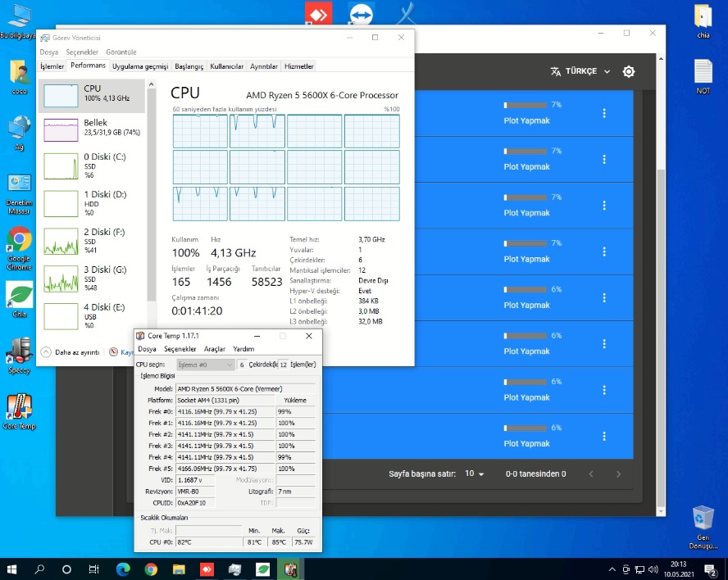This screenshot has width=728, height=580.
Task: Open three-dot menu of second 6% plot
Action: click(x=604, y=344)
